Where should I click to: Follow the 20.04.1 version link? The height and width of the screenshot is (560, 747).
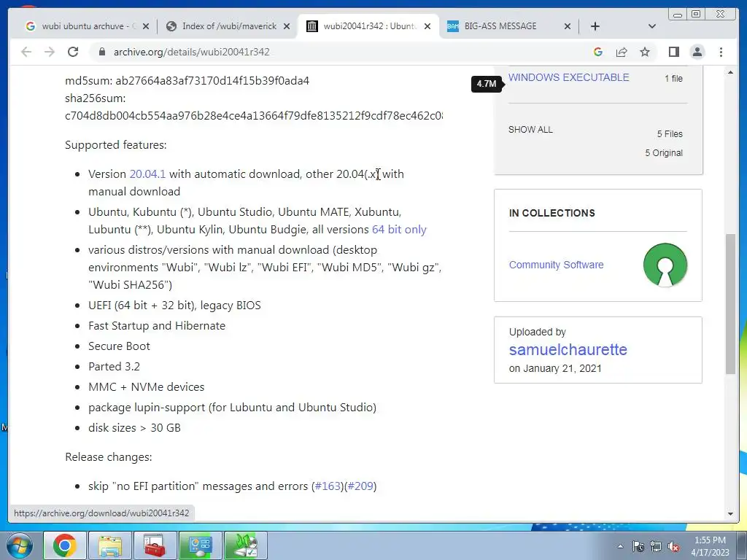pyautogui.click(x=147, y=174)
